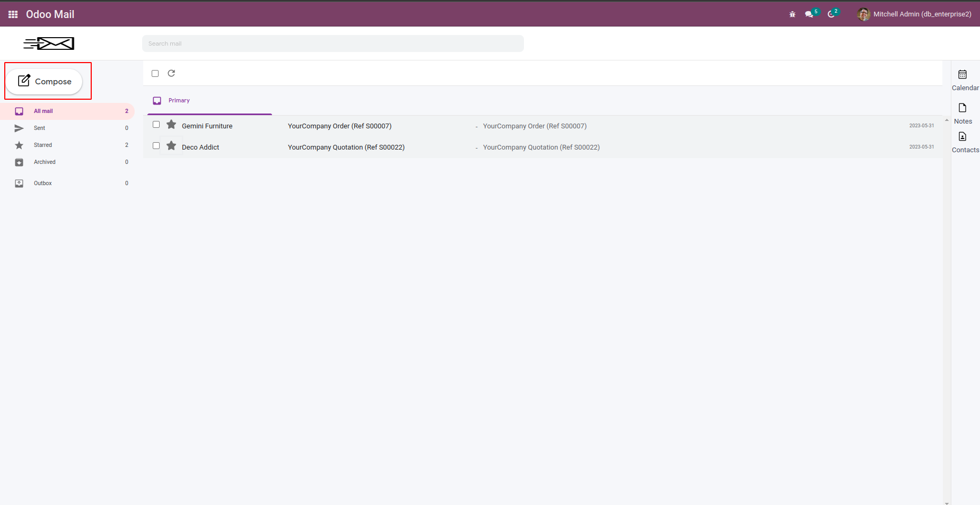
Task: Click the Deco Addict mail date
Action: click(x=922, y=147)
